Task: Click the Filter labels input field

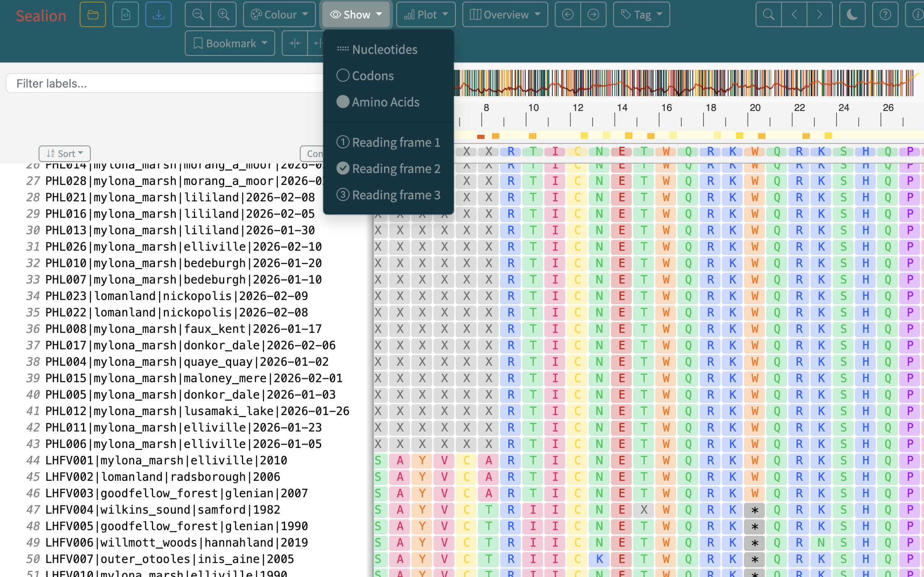Action: click(164, 83)
